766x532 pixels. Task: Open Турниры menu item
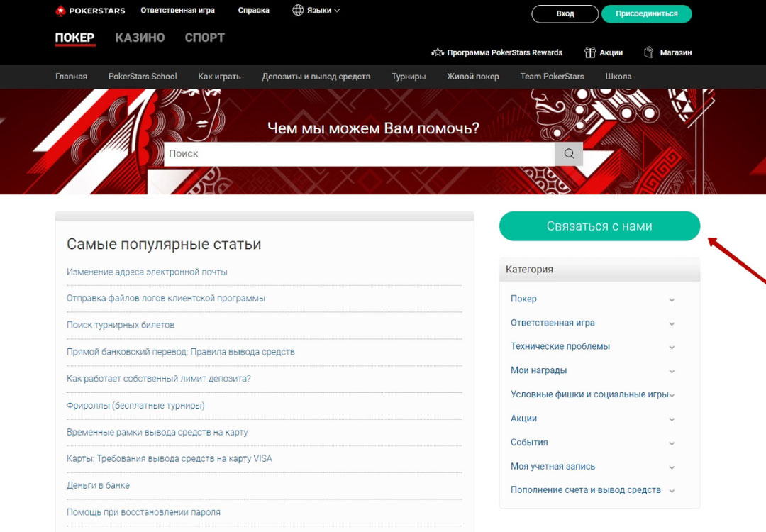tap(409, 77)
